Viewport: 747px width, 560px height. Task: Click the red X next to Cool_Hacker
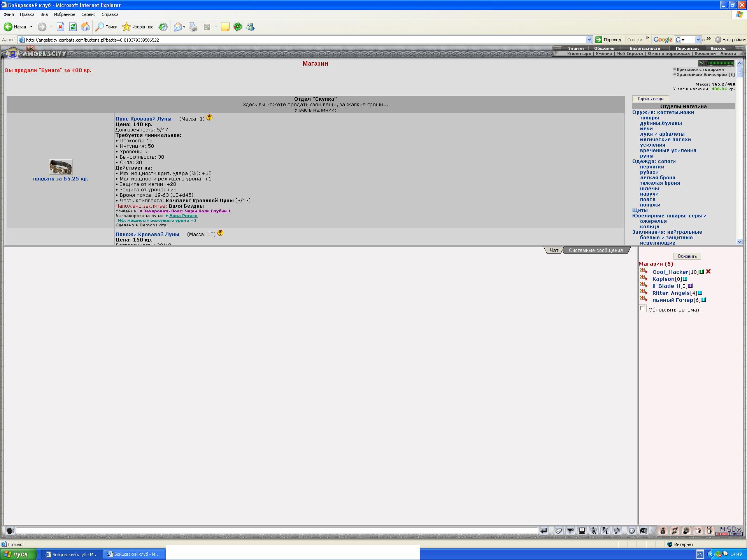coord(708,271)
